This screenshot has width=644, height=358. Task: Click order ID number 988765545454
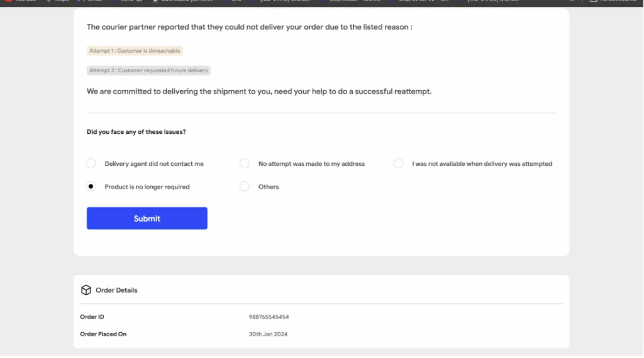click(269, 317)
